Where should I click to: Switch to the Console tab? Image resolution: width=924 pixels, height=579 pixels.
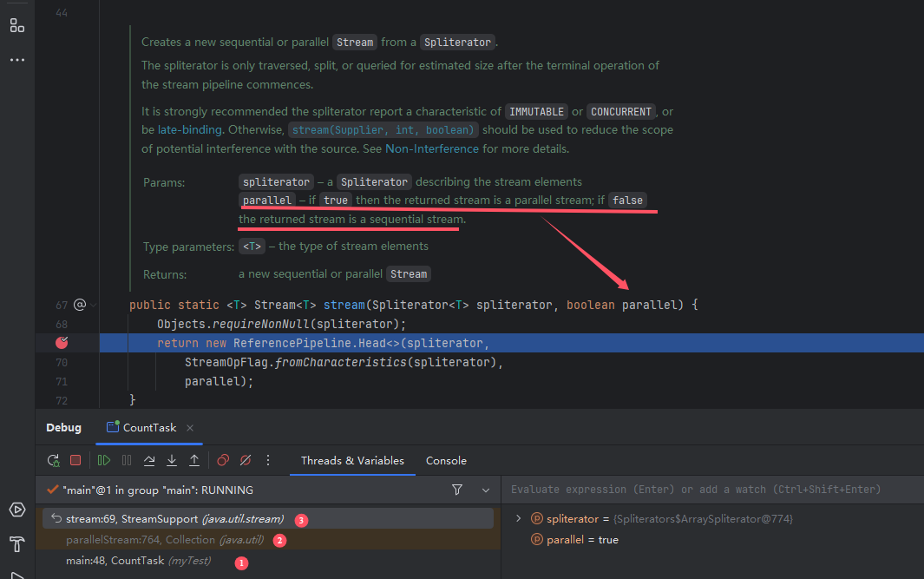[x=446, y=461]
